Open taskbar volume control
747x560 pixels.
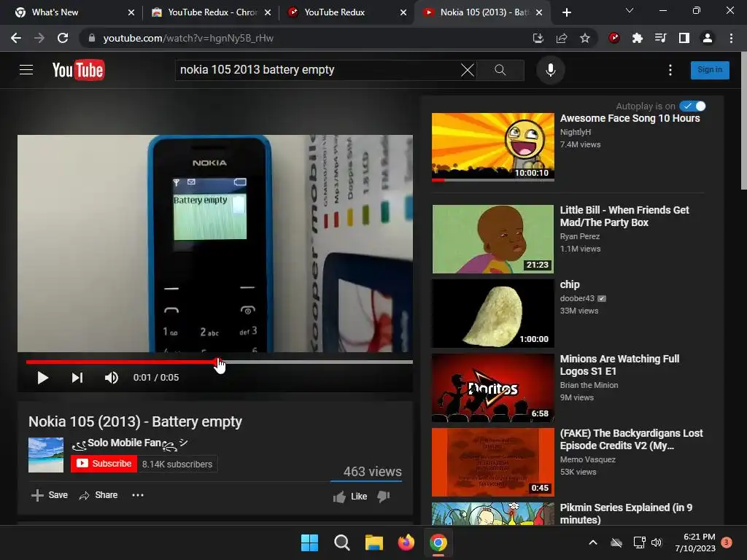click(657, 542)
